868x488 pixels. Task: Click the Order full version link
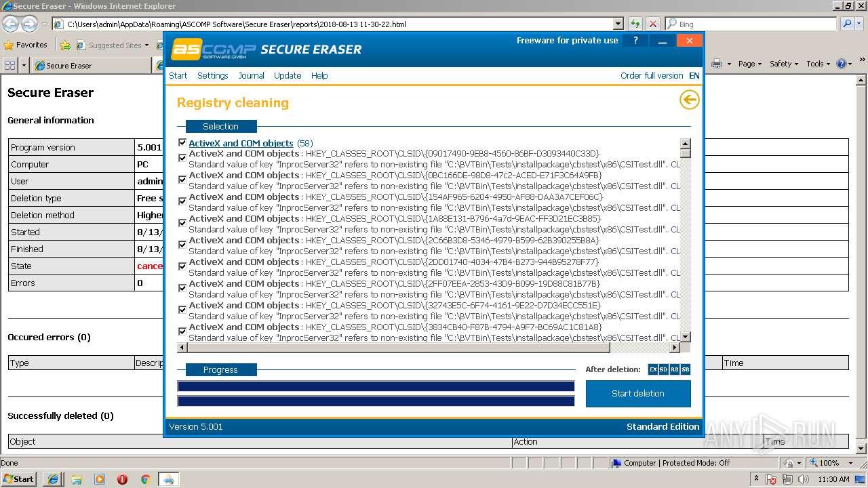click(652, 76)
